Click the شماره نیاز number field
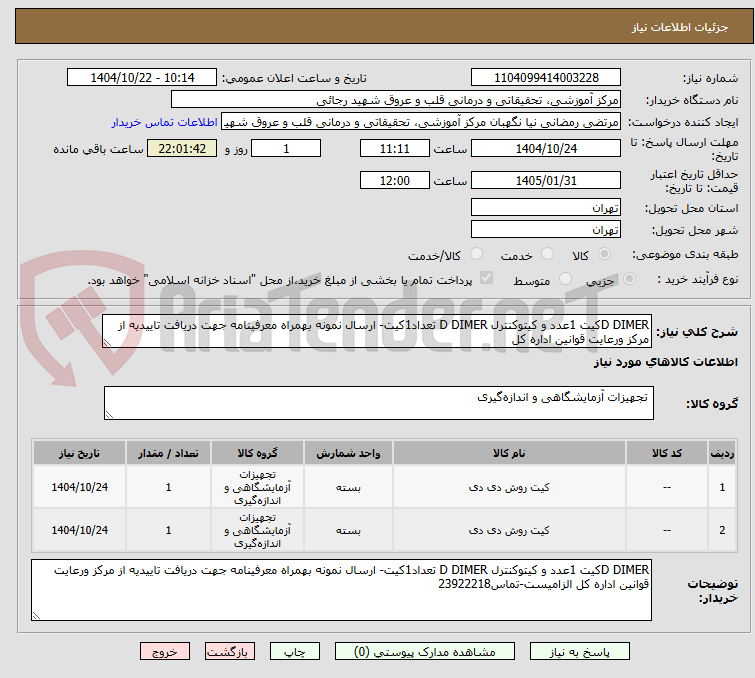This screenshot has width=755, height=678. point(546,78)
